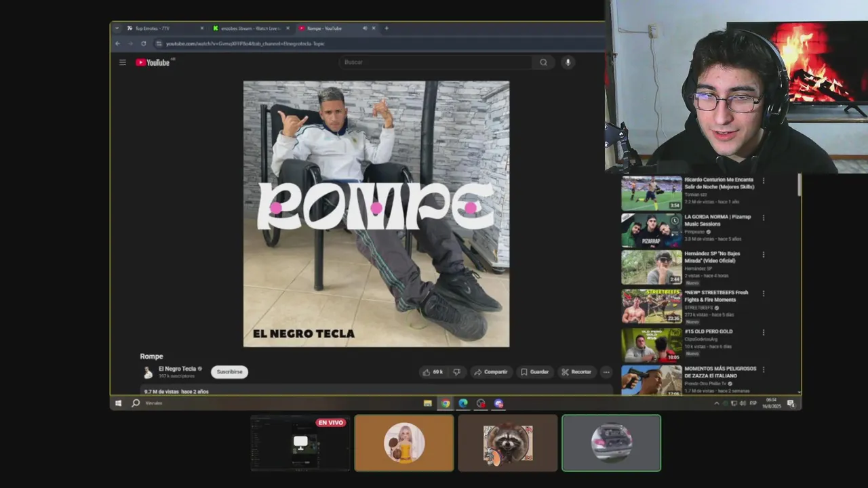The width and height of the screenshot is (868, 488).
Task: Go to the YouTube home logo
Action: click(x=154, y=62)
